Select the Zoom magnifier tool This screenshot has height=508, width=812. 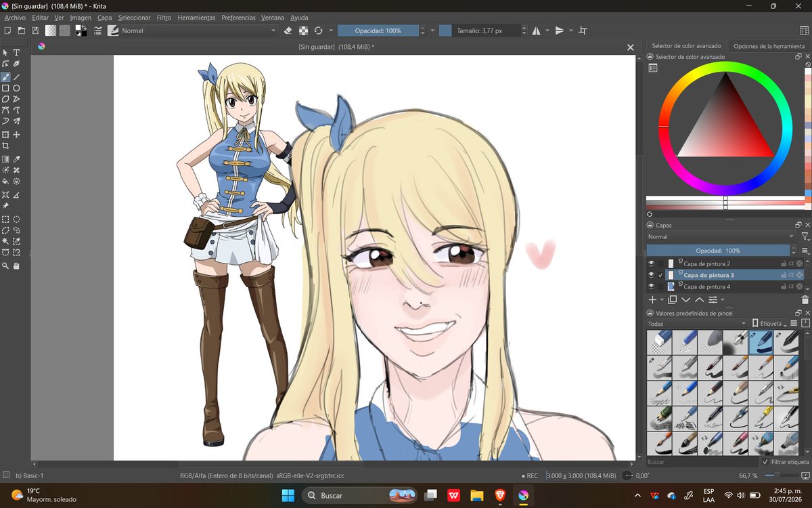coord(5,266)
